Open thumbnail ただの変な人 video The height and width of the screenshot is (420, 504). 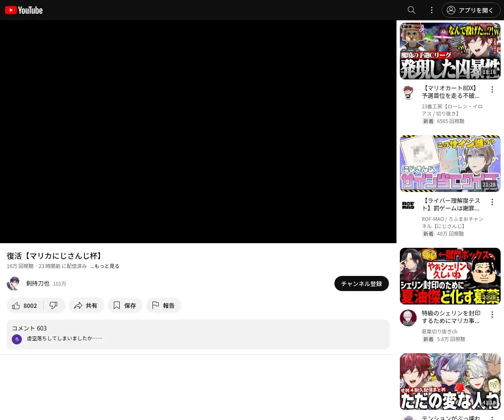click(450, 381)
